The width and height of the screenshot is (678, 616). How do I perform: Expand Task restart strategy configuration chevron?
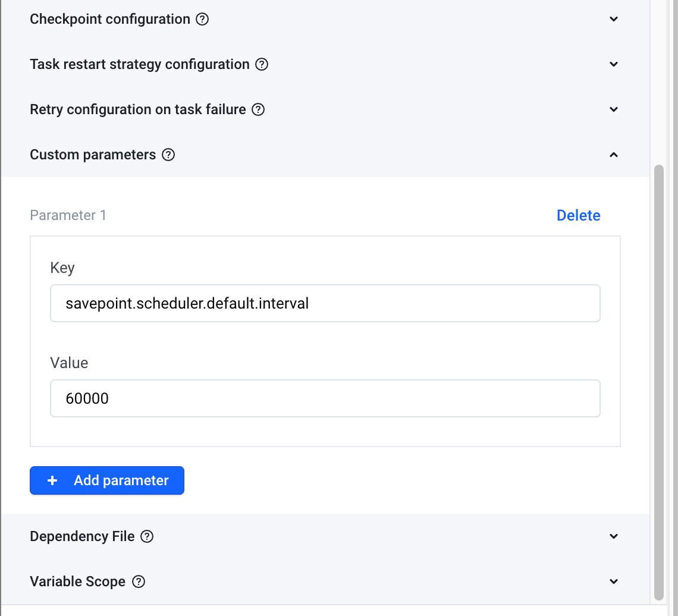click(614, 64)
